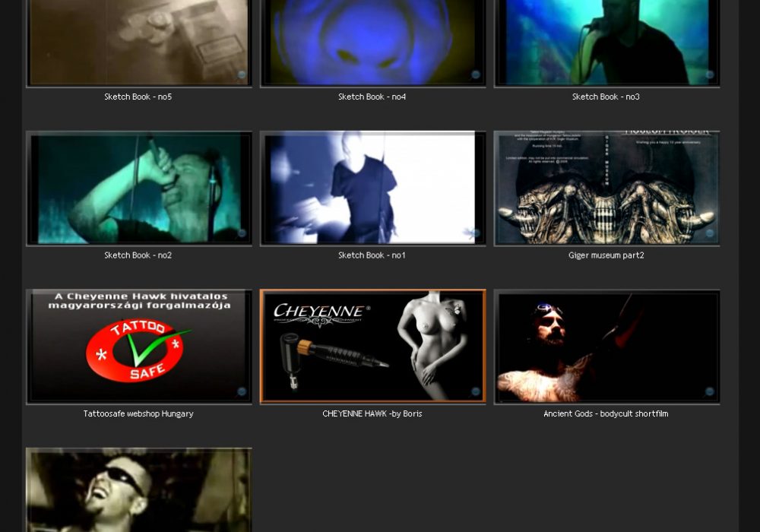The image size is (760, 532).
Task: Click the 'CHEYENNE HAWK -by Boris' title
Action: pyautogui.click(x=372, y=413)
